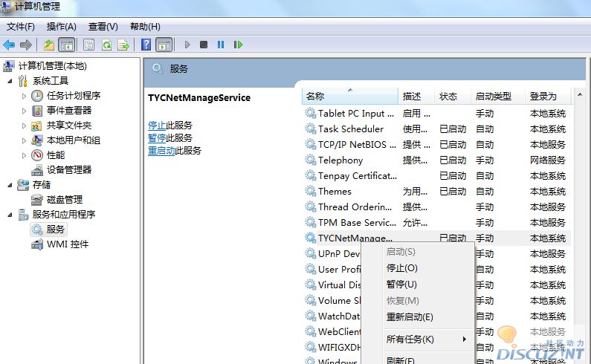The image size is (591, 364).
Task: Click the 暂停 this service link
Action: click(157, 138)
